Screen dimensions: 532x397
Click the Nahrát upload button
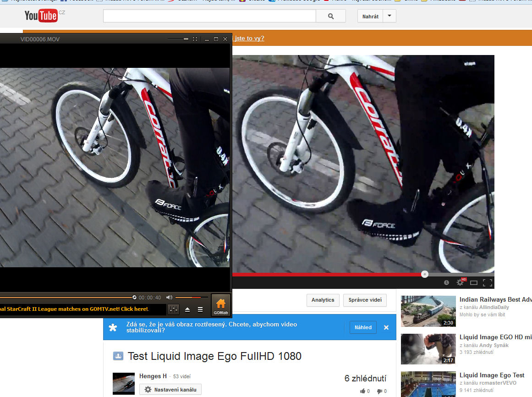pos(370,16)
